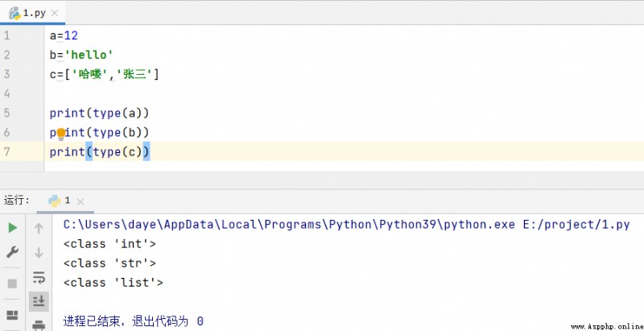
Task: Click output line <class 'list'>
Action: pos(114,283)
